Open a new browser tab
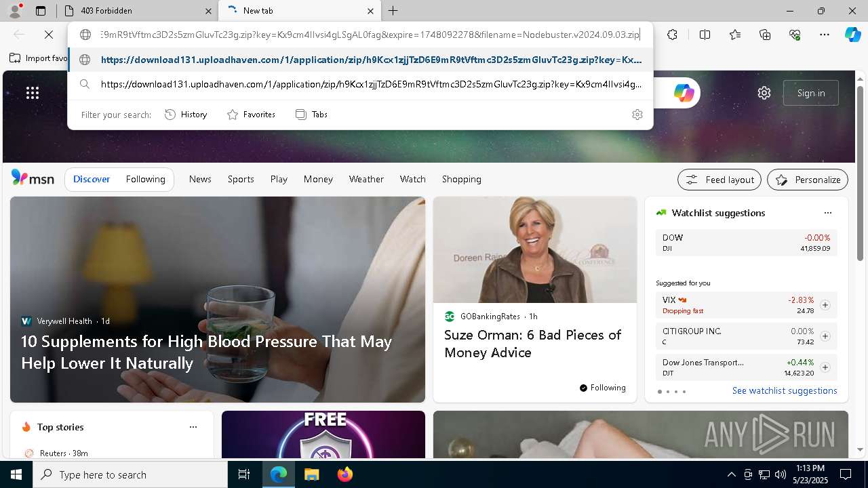 (393, 11)
